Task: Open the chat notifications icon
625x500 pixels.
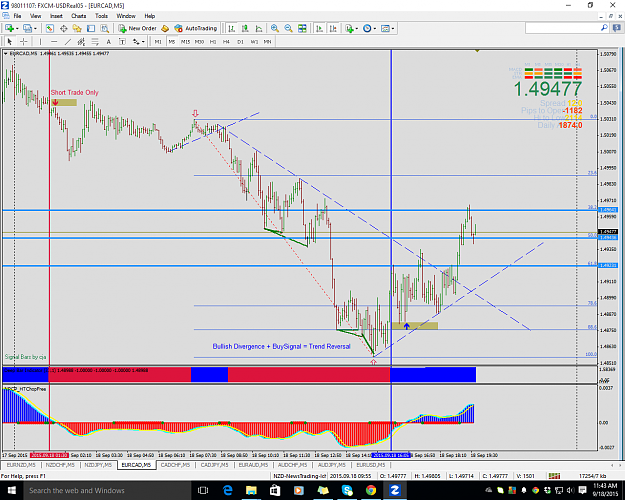Action: [617, 28]
